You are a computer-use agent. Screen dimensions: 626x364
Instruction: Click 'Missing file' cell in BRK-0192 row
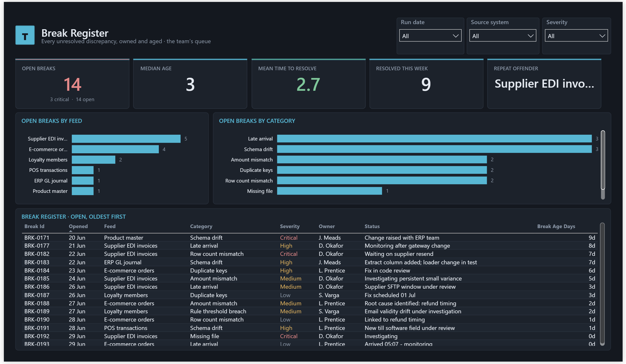click(x=204, y=336)
